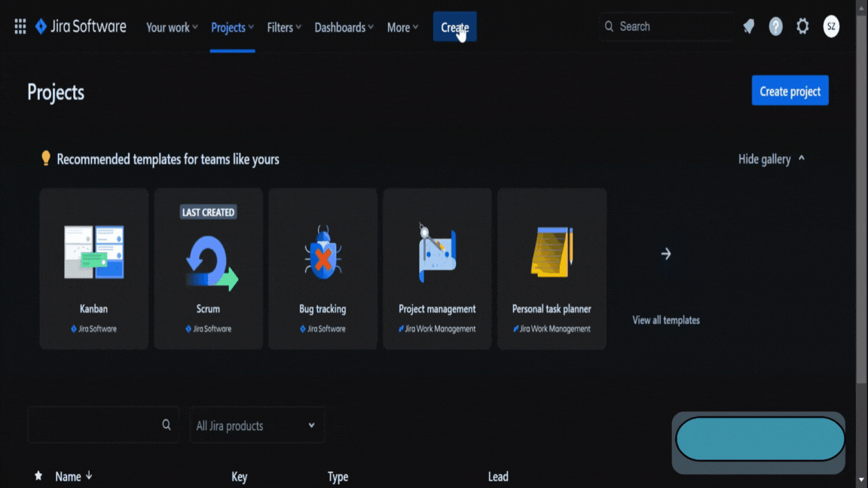The width and height of the screenshot is (868, 488).
Task: Click the Key column header
Action: point(239,477)
